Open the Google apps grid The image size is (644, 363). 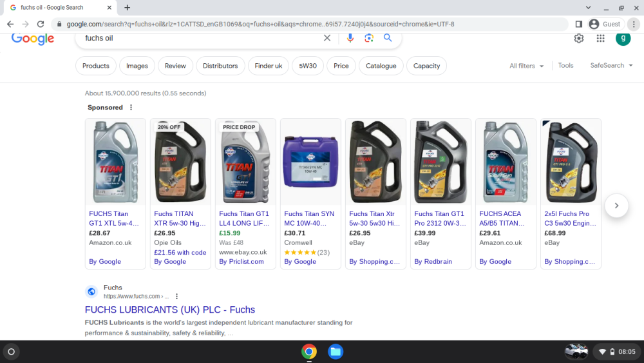[x=600, y=39]
